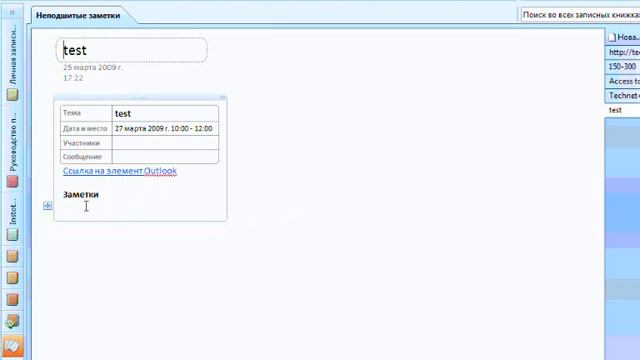Click the page title field test
Screen dimensions: 640x360
(131, 50)
